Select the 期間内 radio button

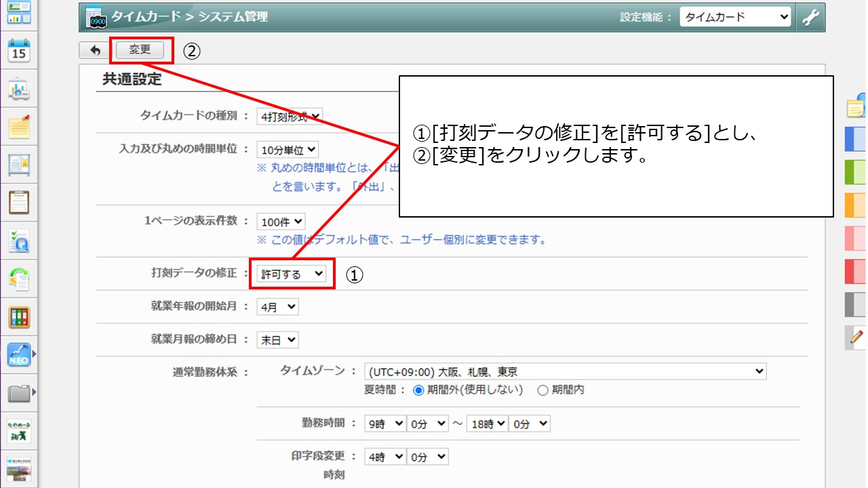tap(542, 390)
